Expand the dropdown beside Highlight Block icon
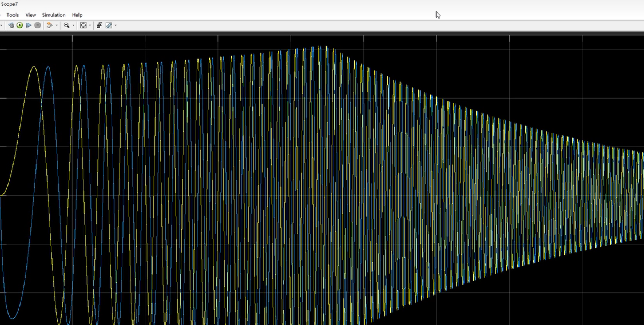 56,25
